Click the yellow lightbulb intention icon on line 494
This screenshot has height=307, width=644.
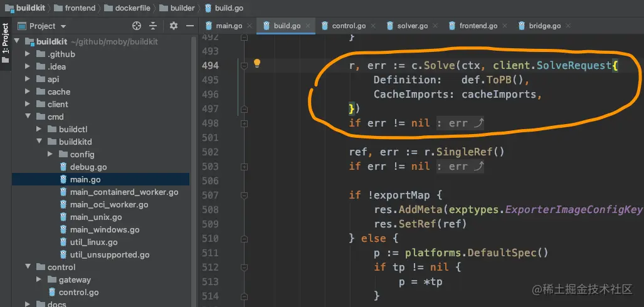click(x=257, y=63)
